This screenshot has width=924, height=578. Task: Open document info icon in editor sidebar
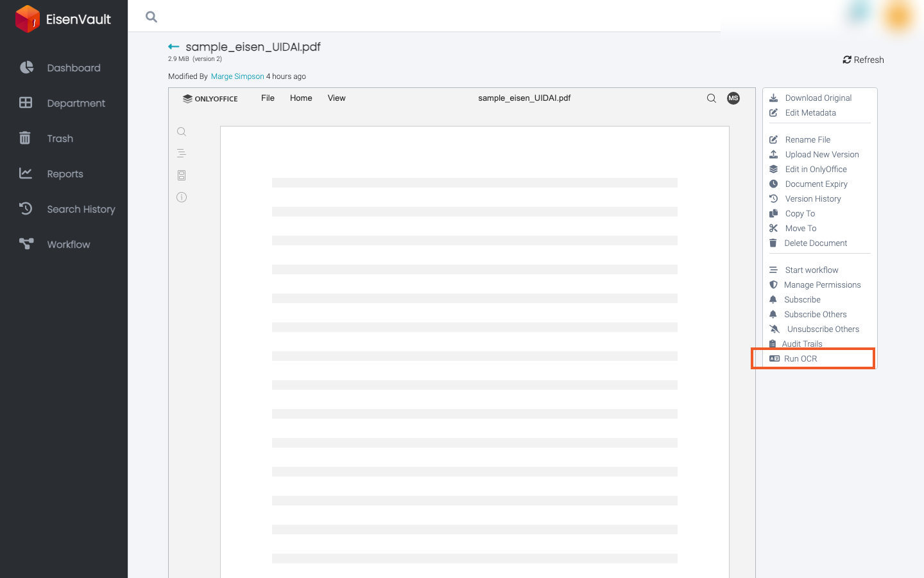pyautogui.click(x=182, y=197)
